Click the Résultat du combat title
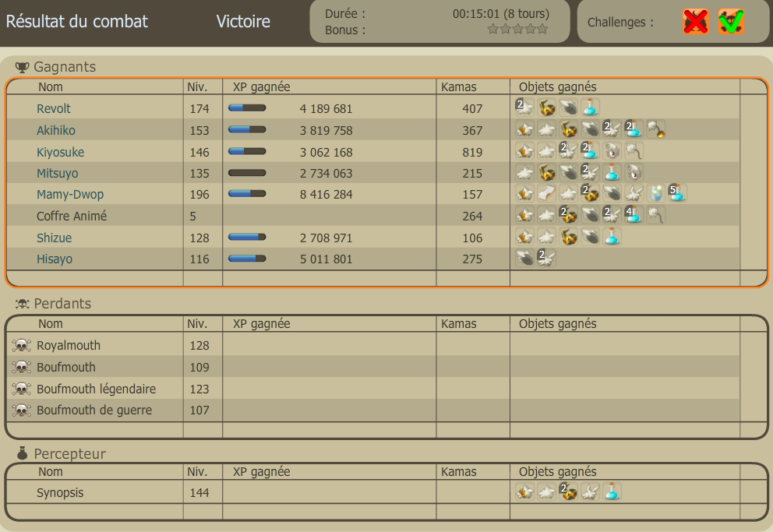The width and height of the screenshot is (773, 532). 76,22
